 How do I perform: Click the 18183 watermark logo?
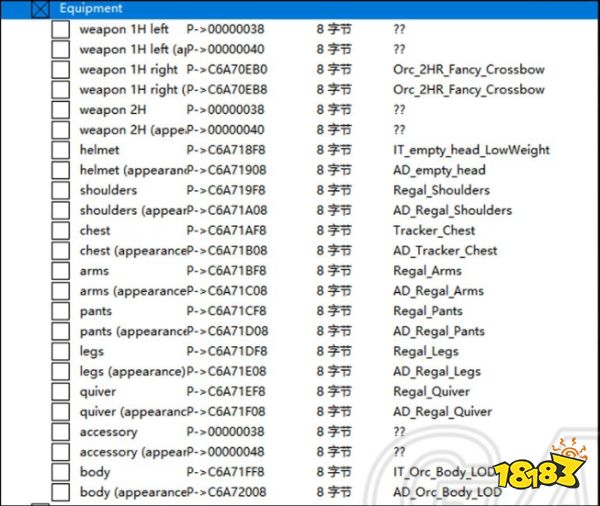coord(552,470)
